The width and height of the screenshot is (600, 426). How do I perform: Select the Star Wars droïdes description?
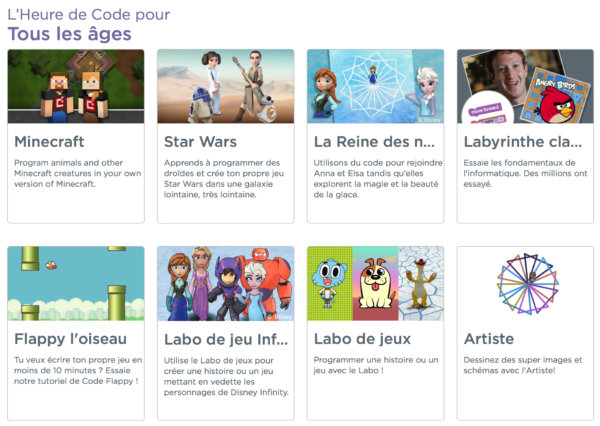[x=224, y=179]
